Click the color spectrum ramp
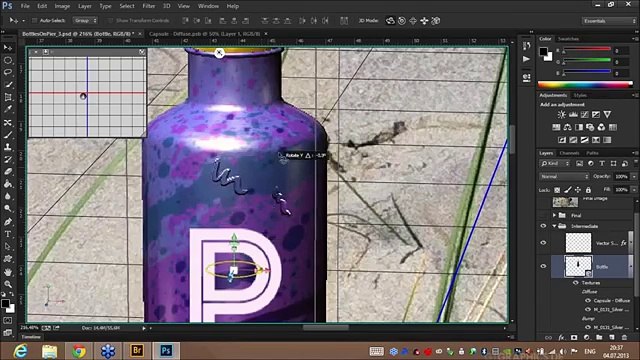Viewport: 640px width, 360px height. (x=585, y=84)
